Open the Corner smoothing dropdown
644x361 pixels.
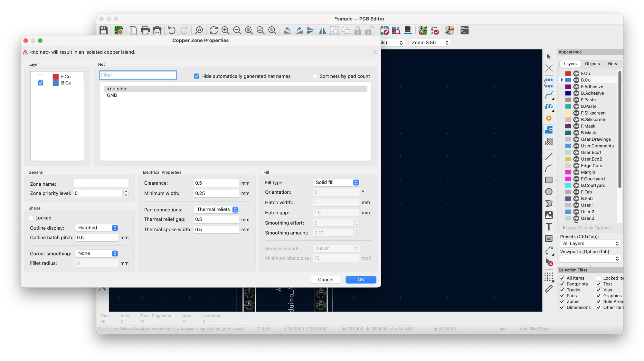(97, 254)
